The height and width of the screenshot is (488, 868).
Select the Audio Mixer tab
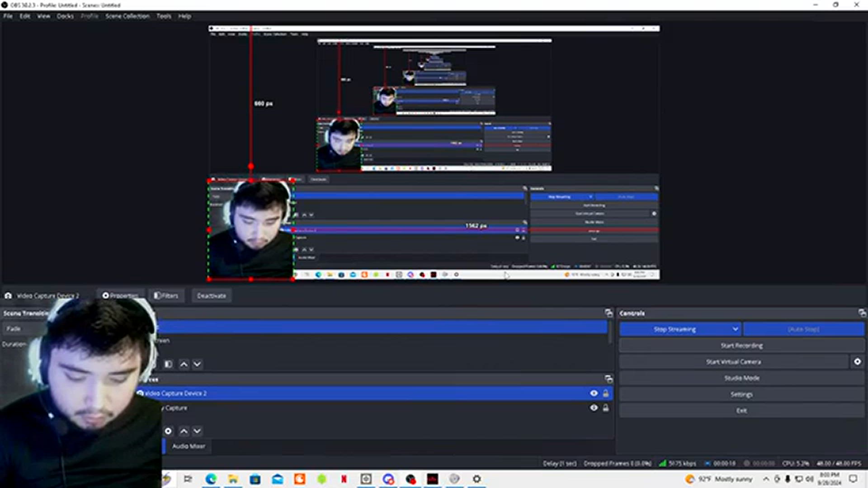189,446
